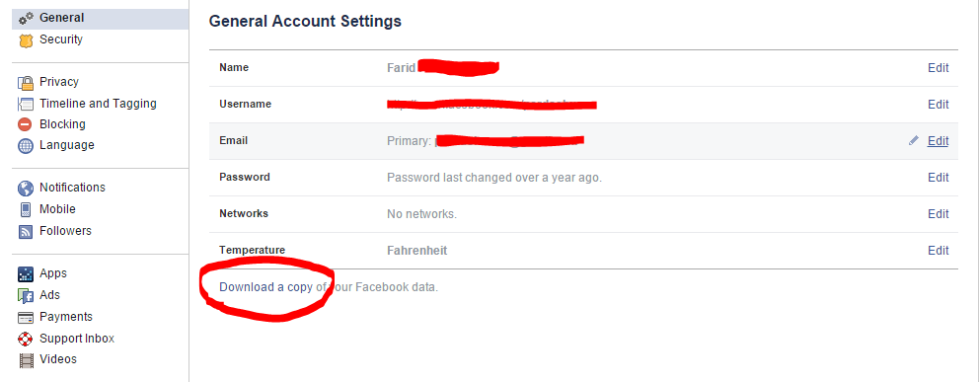Viewport: 980px width, 382px height.
Task: Edit the Temperature setting
Action: pos(939,251)
